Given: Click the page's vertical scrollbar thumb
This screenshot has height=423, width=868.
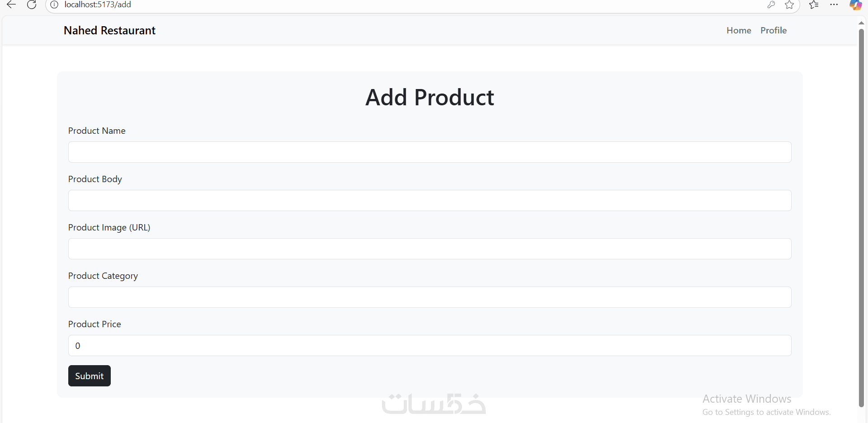Looking at the screenshot, I should [861, 217].
